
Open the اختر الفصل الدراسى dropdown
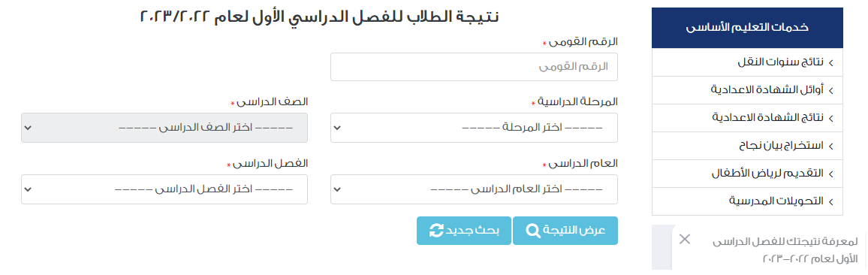tap(164, 189)
